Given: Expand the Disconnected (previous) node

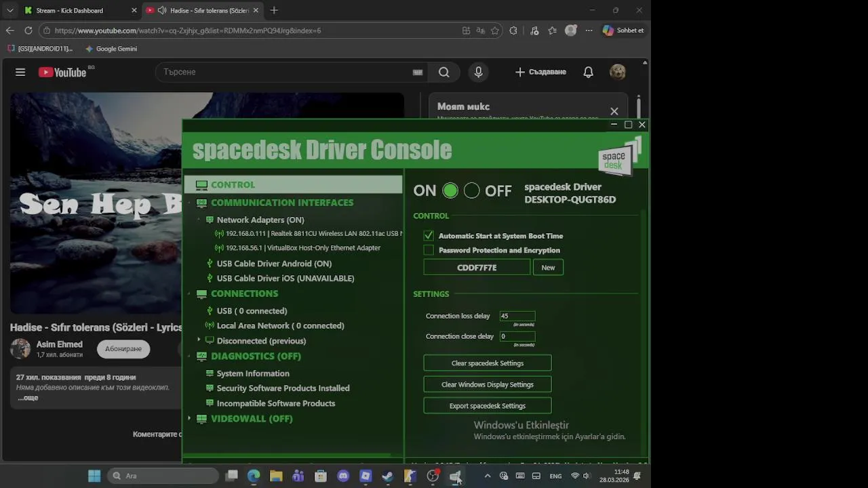Looking at the screenshot, I should (199, 340).
